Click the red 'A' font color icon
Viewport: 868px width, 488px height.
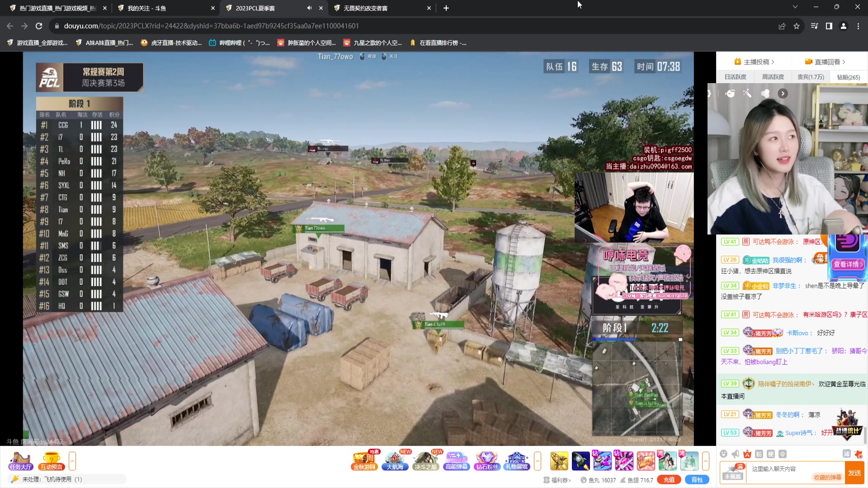tap(747, 454)
